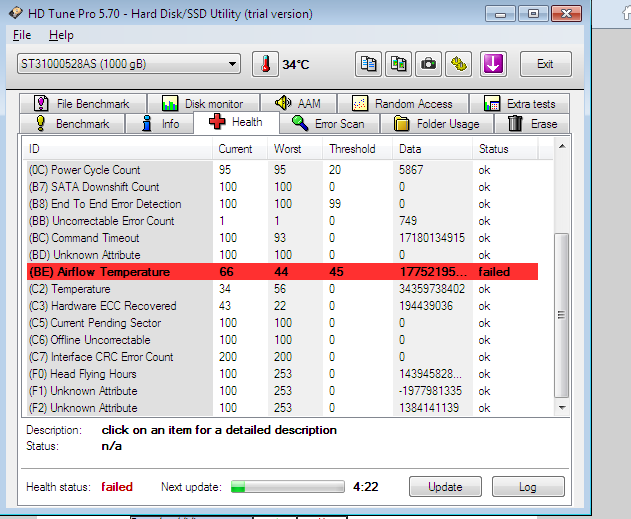Click the purple down-arrow minimize-to-tray icon
Image resolution: width=631 pixels, height=519 pixels.
click(493, 64)
